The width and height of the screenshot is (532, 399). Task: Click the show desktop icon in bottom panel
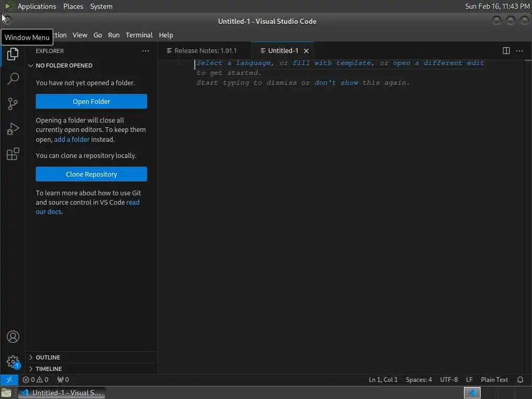click(x=6, y=393)
